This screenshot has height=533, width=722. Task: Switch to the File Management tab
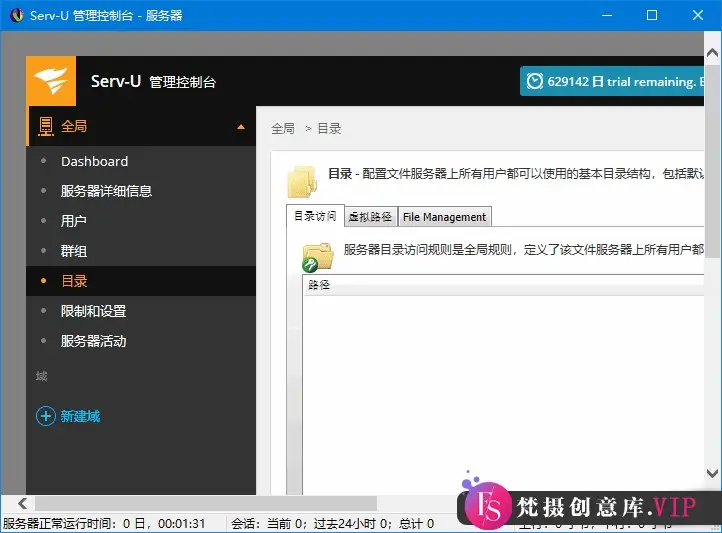point(444,217)
